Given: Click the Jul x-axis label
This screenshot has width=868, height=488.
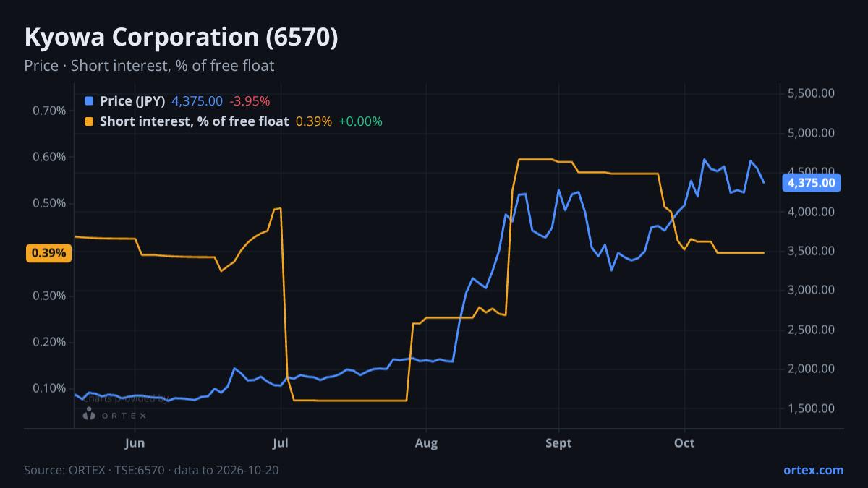Looking at the screenshot, I should [281, 443].
